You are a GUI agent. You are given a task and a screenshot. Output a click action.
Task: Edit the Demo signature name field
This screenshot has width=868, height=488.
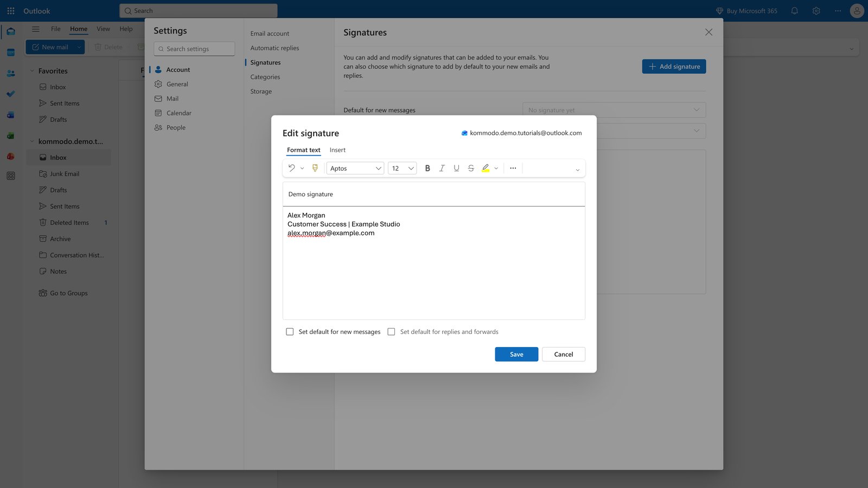click(x=434, y=194)
